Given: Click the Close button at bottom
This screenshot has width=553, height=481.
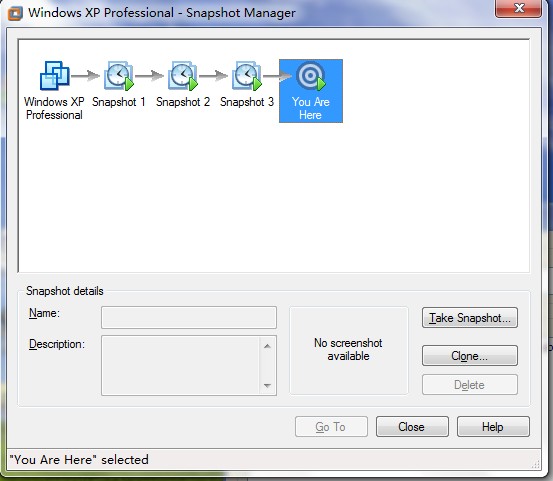Looking at the screenshot, I should (x=412, y=427).
